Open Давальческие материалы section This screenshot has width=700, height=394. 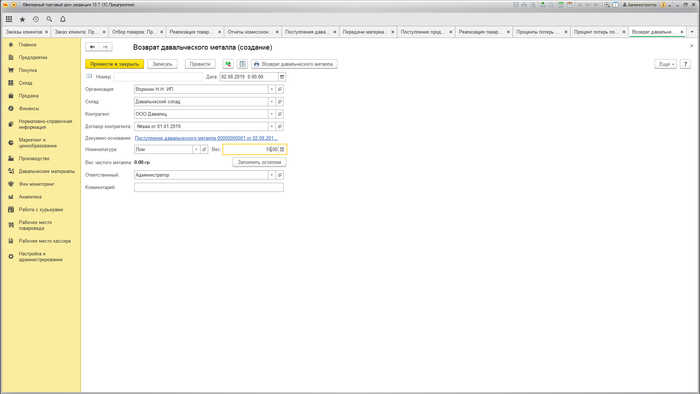[x=41, y=171]
